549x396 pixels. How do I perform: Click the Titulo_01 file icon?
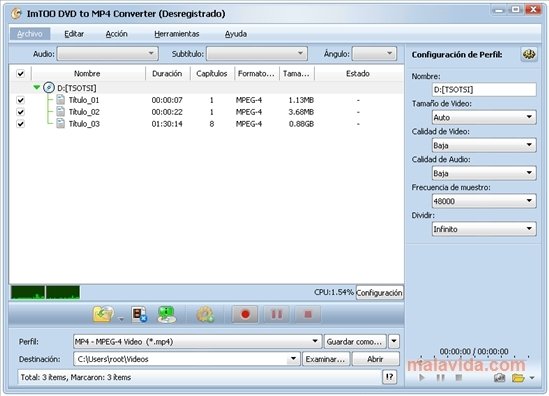[61, 100]
